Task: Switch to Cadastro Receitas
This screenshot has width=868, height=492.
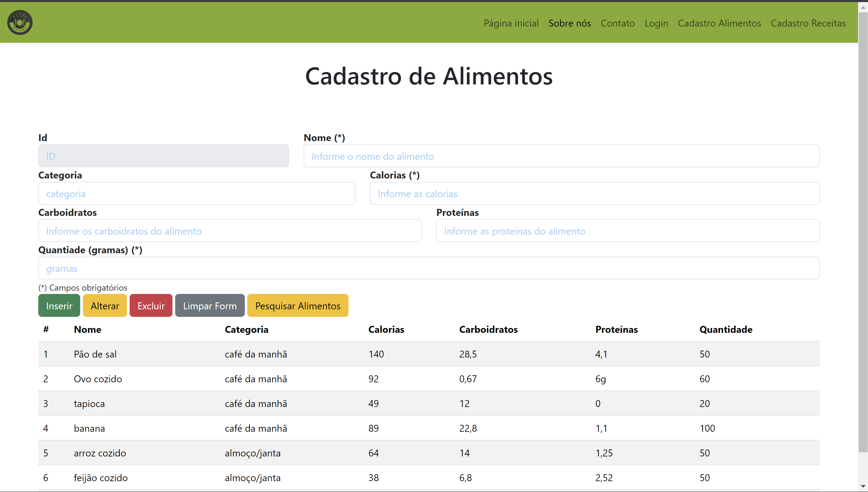Action: click(x=808, y=23)
